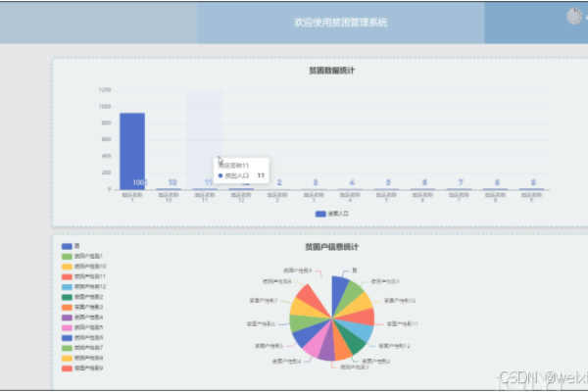Toggle legend entry 贫困户性别11

[x=83, y=276]
